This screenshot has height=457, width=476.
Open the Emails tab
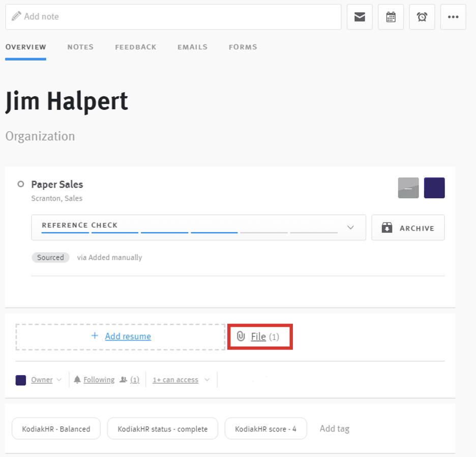192,47
